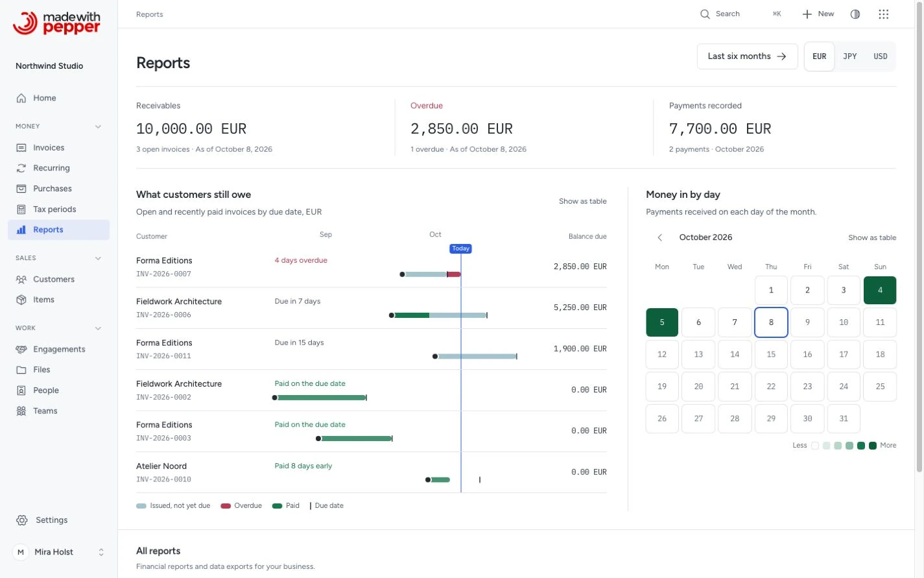The image size is (924, 578).
Task: Open the Invoices menu item
Action: (58, 148)
